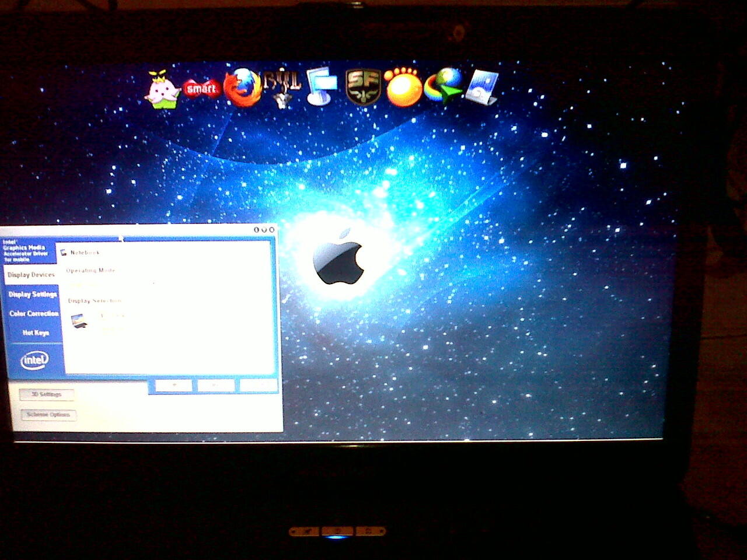
Task: Open the computer monitor icon in the dock
Action: 322,86
